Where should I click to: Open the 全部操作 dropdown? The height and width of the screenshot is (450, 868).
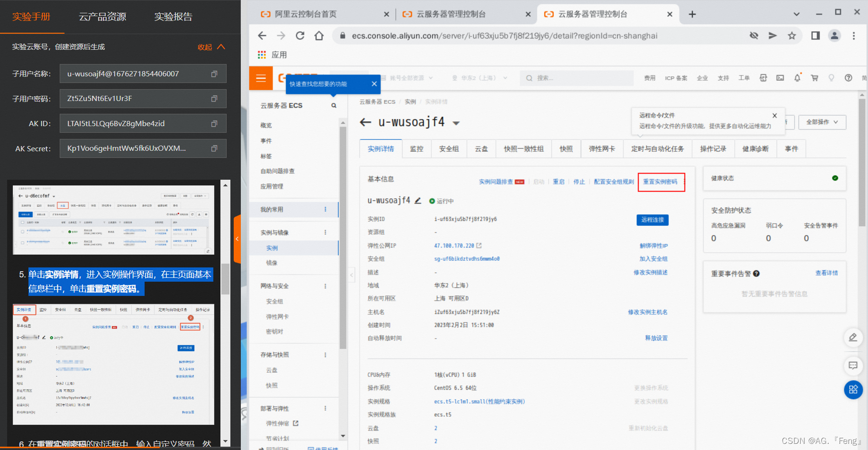coord(822,122)
